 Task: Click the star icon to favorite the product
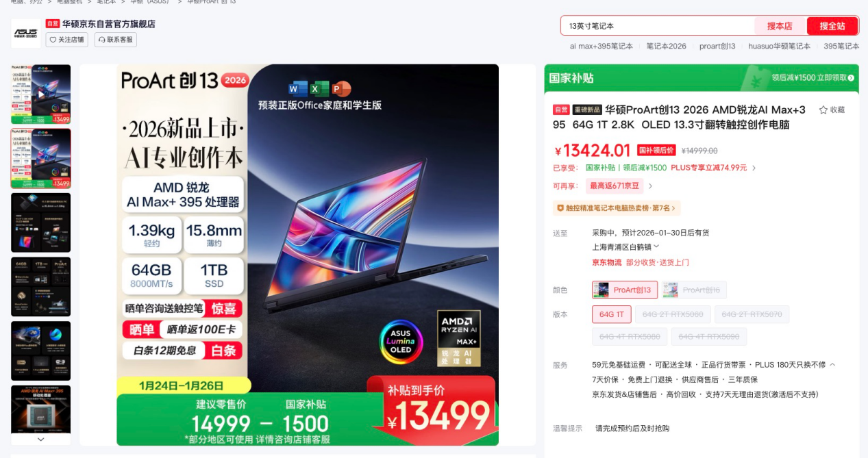(823, 110)
